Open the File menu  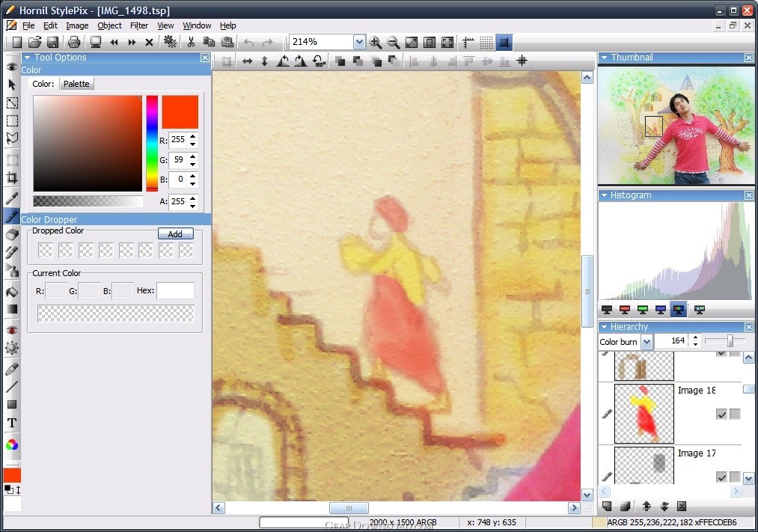point(28,25)
